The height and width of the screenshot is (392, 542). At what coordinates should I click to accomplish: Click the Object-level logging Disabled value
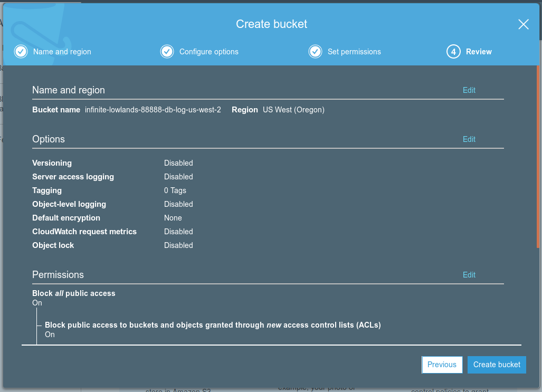click(x=178, y=204)
